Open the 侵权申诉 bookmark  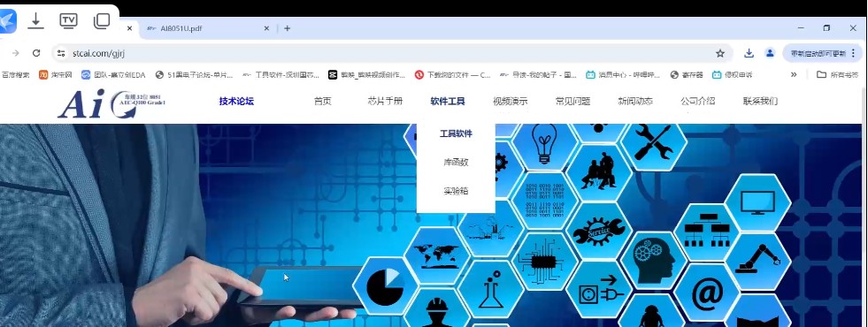733,75
